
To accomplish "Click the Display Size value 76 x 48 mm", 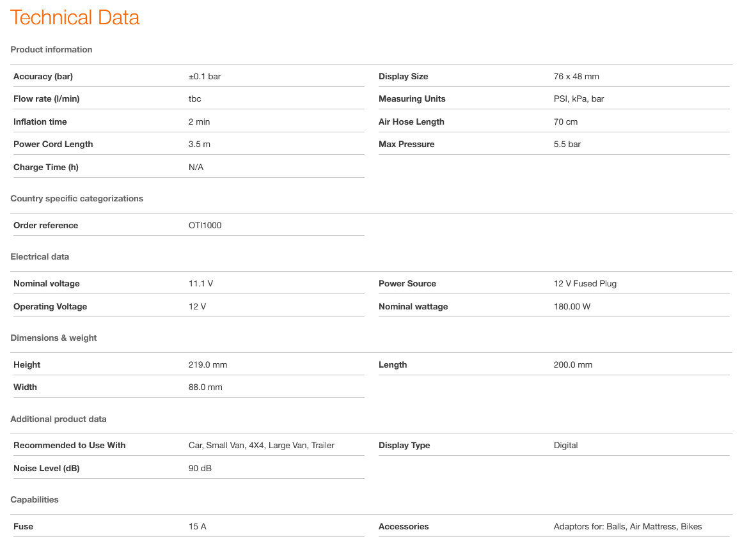I will tap(576, 76).
